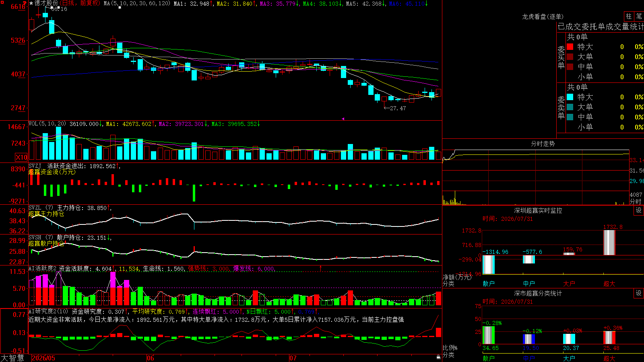Click the 大户 category label in 深圳超赢实时监控

point(569,284)
